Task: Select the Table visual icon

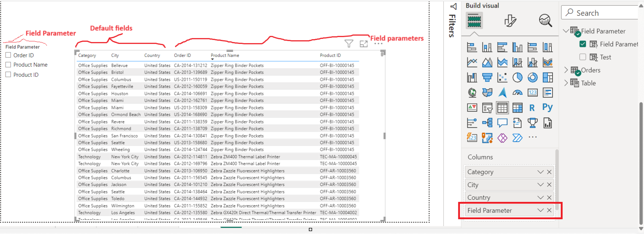Action: (502, 108)
